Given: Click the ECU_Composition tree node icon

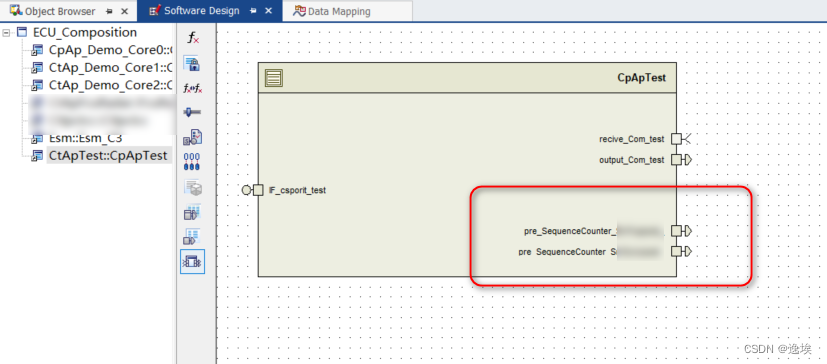Looking at the screenshot, I should click(x=22, y=33).
